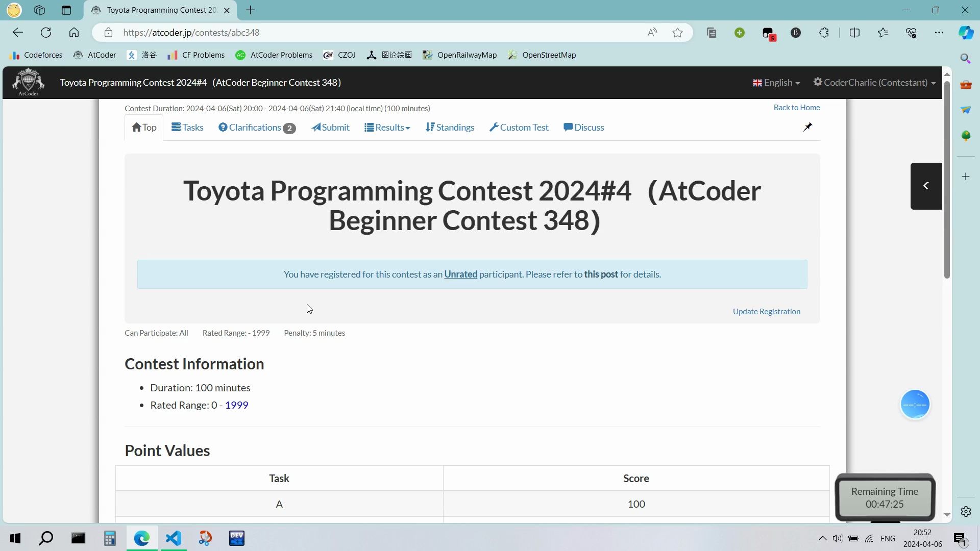The width and height of the screenshot is (980, 551).
Task: Open Browser essentials from the toolbar
Action: [x=911, y=32]
